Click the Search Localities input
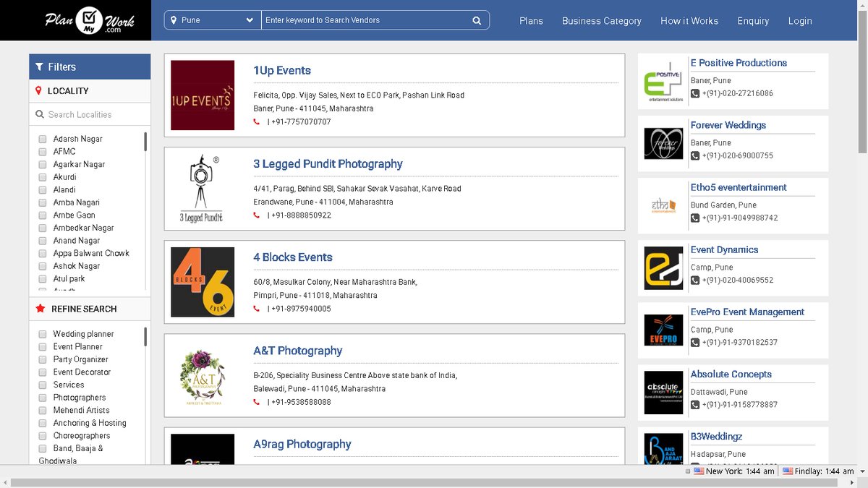Screen dimensions: 868x488 [x=90, y=114]
